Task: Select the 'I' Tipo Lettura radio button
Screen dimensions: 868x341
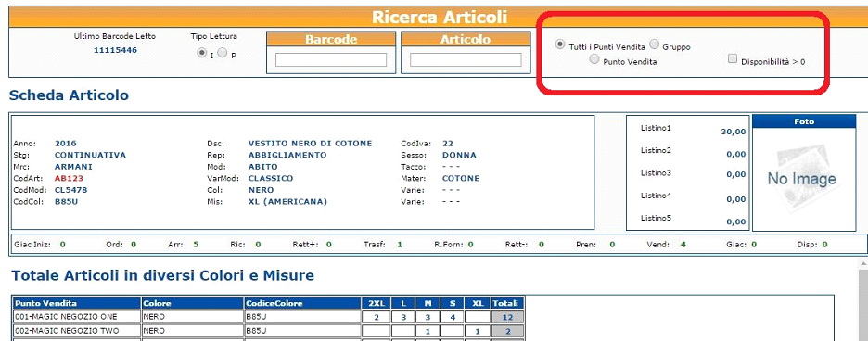Action: click(202, 53)
